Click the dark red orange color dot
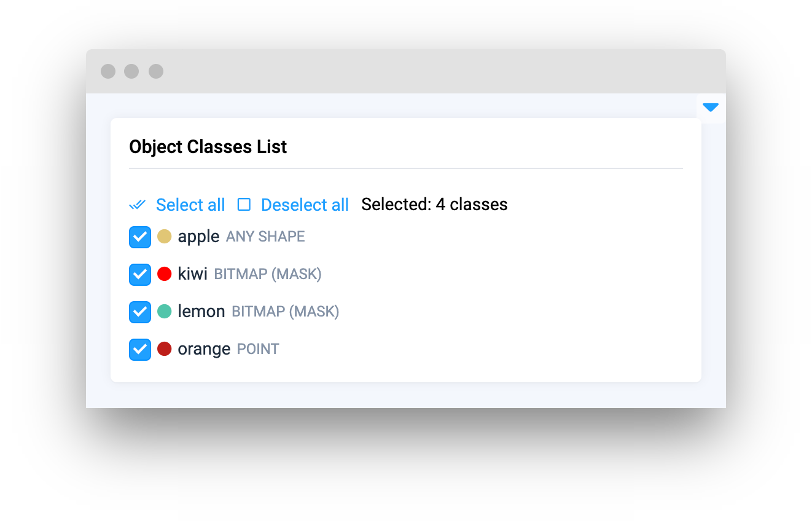 tap(164, 349)
